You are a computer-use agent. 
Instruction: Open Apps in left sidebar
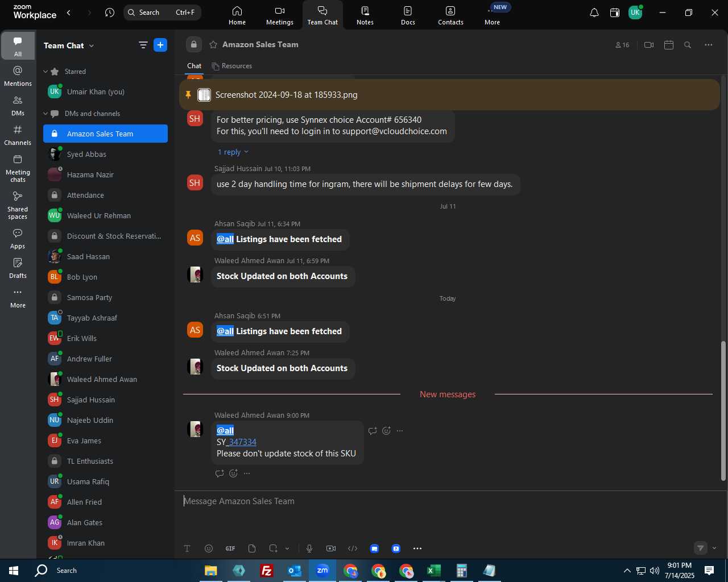(x=18, y=239)
